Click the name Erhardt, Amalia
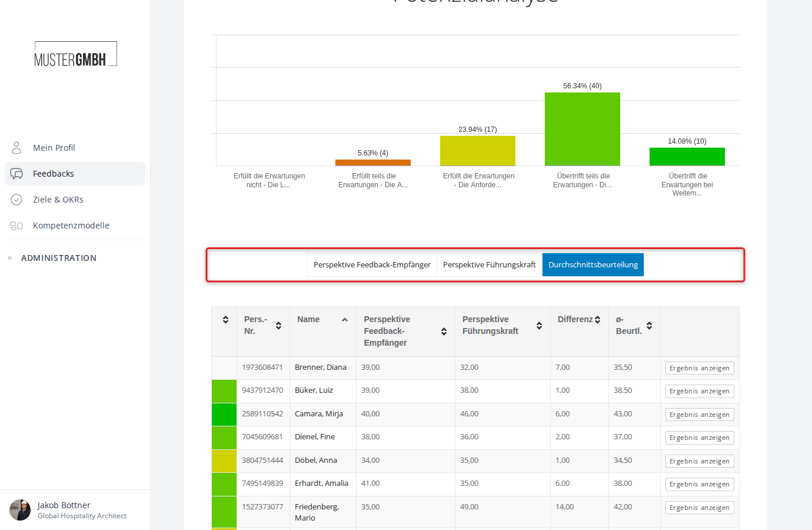Screen dimensions: 812x530 tap(321, 483)
